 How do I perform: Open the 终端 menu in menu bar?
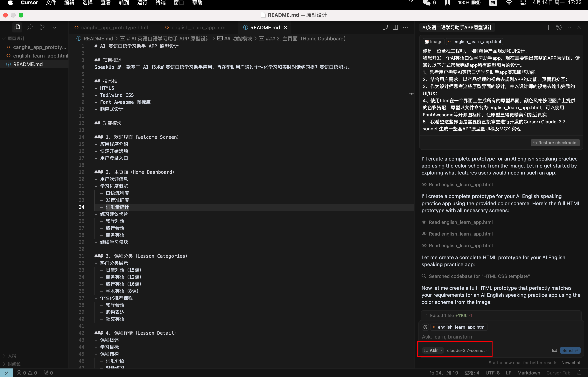(x=160, y=3)
